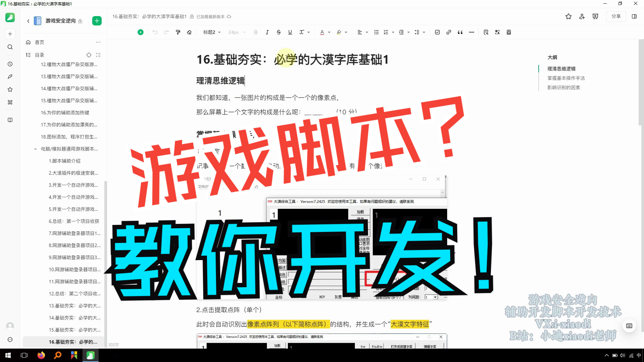Click the 分享 share button

(616, 16)
